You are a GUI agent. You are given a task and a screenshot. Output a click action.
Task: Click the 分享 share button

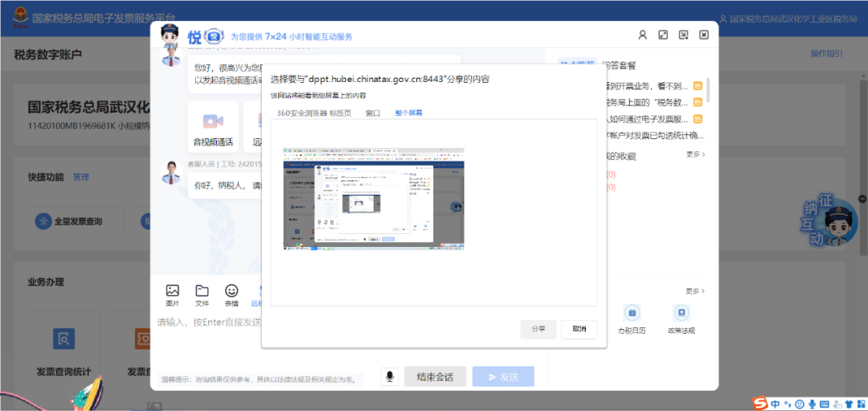click(538, 329)
